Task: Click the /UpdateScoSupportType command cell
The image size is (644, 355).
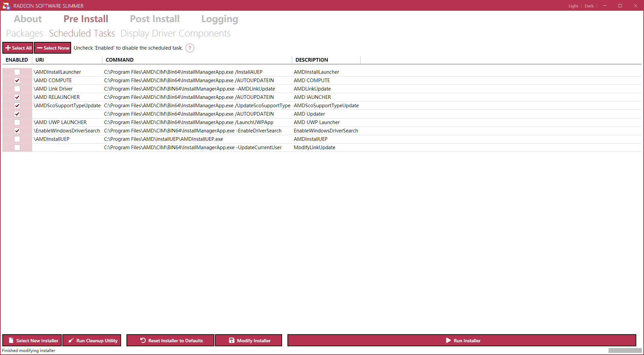Action: click(197, 106)
